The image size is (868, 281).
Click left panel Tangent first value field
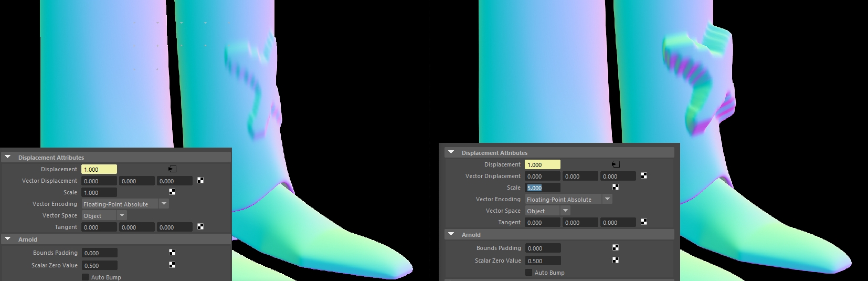click(x=99, y=227)
